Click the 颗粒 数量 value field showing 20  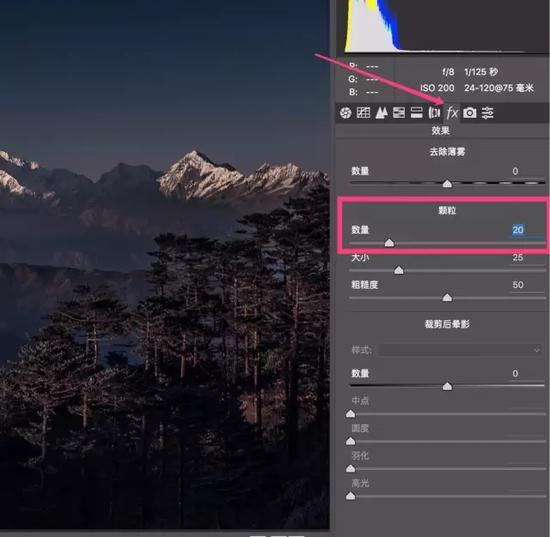click(x=518, y=230)
